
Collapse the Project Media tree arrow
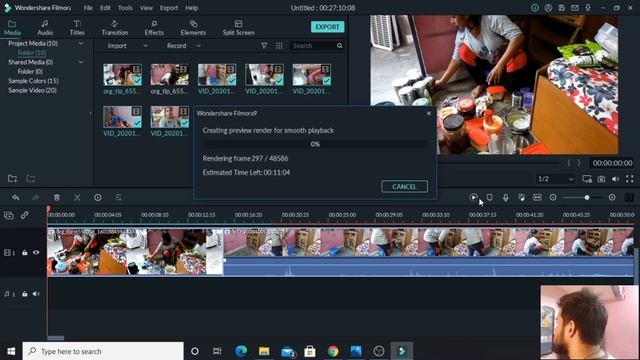coord(81,43)
